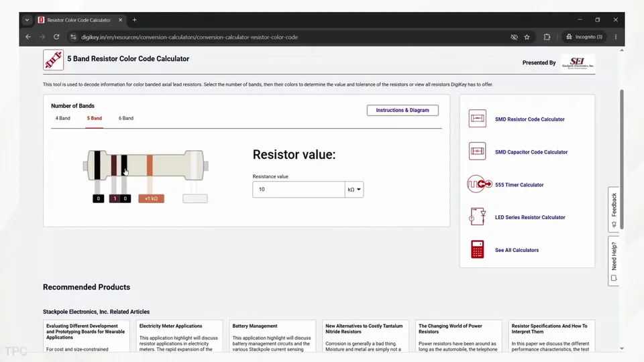This screenshot has width=644, height=362.
Task: Switch to the 4 Band tab
Action: 63,118
